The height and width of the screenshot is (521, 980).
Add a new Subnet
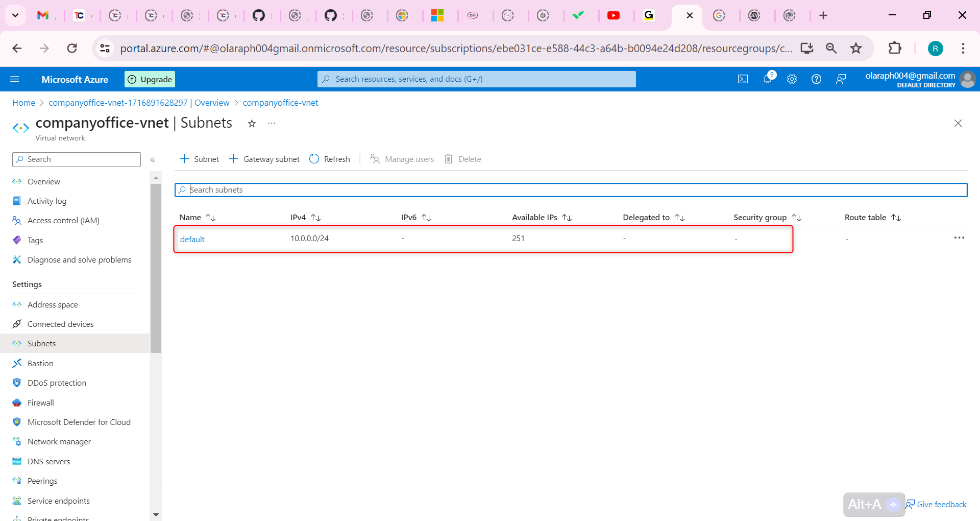pos(199,159)
